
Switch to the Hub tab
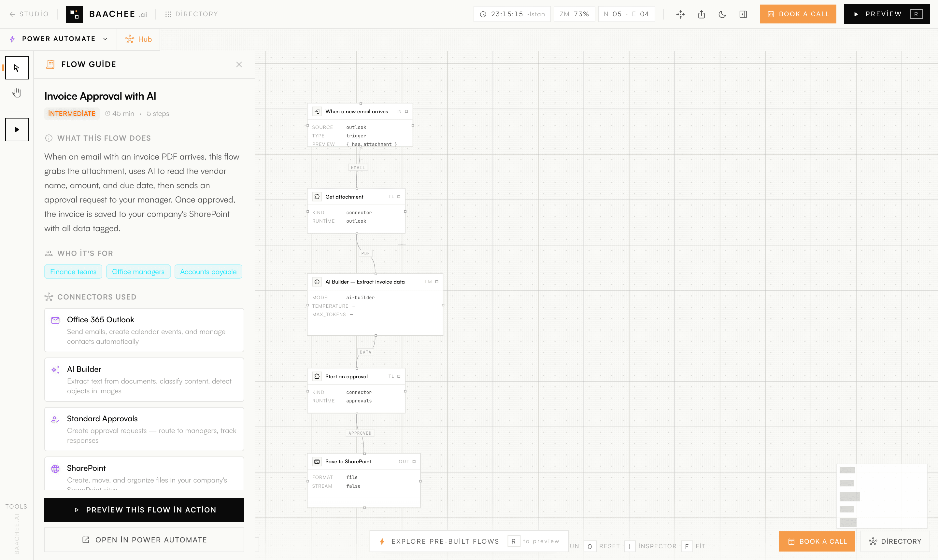click(x=138, y=39)
